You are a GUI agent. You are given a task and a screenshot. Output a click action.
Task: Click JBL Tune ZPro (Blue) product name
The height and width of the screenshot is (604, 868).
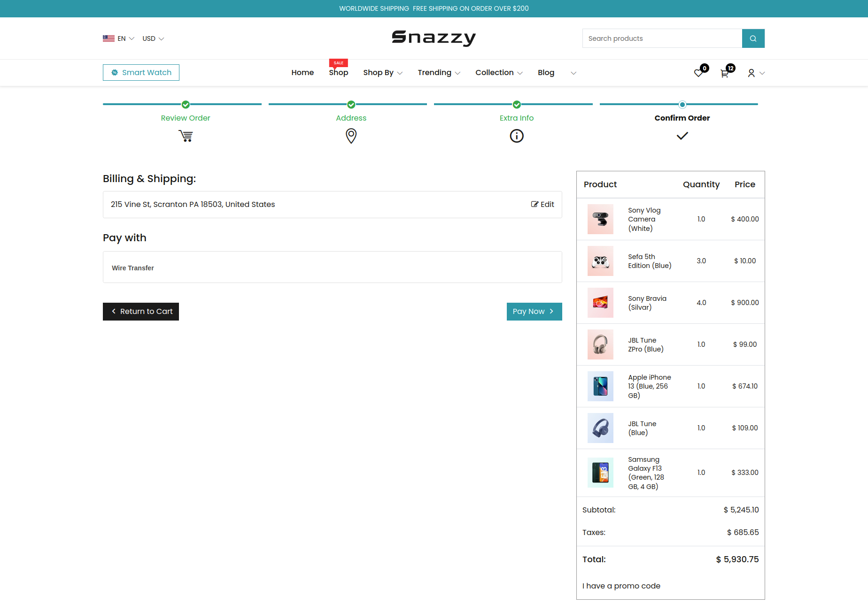click(x=646, y=344)
